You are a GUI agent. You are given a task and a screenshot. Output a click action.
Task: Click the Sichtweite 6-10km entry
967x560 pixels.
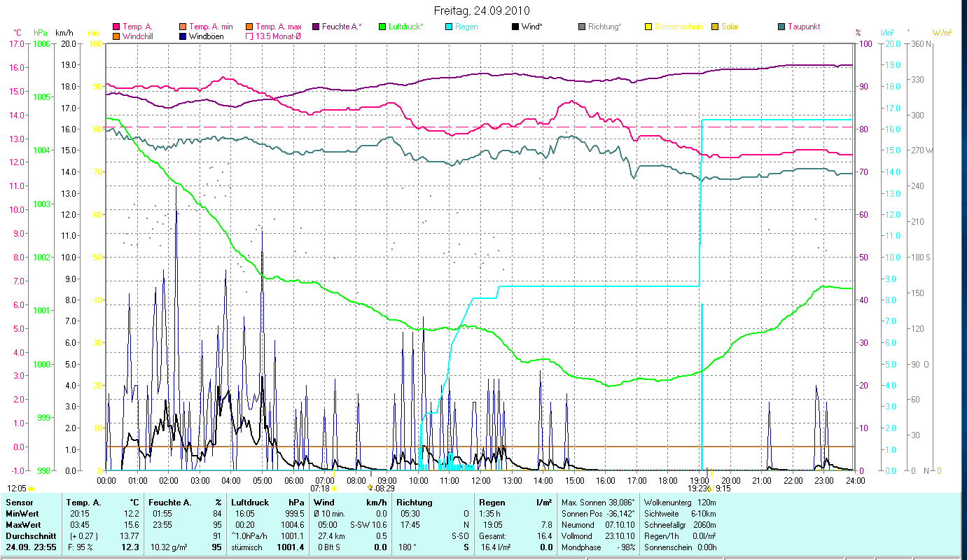click(x=680, y=514)
